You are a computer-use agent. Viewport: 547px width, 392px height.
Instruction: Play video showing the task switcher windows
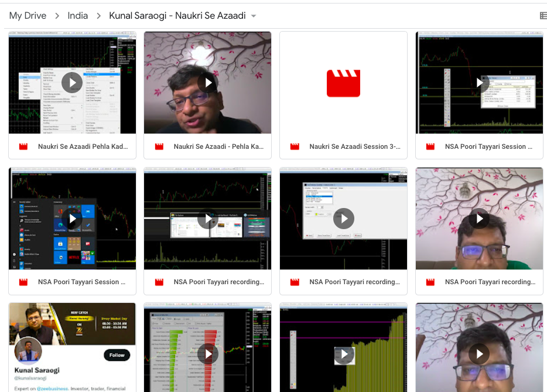pyautogui.click(x=207, y=219)
